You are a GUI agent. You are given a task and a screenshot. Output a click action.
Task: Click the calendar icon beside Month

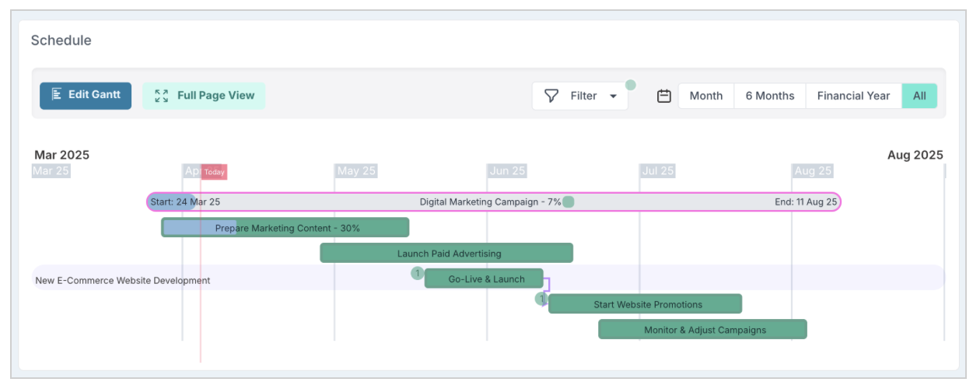click(x=664, y=96)
